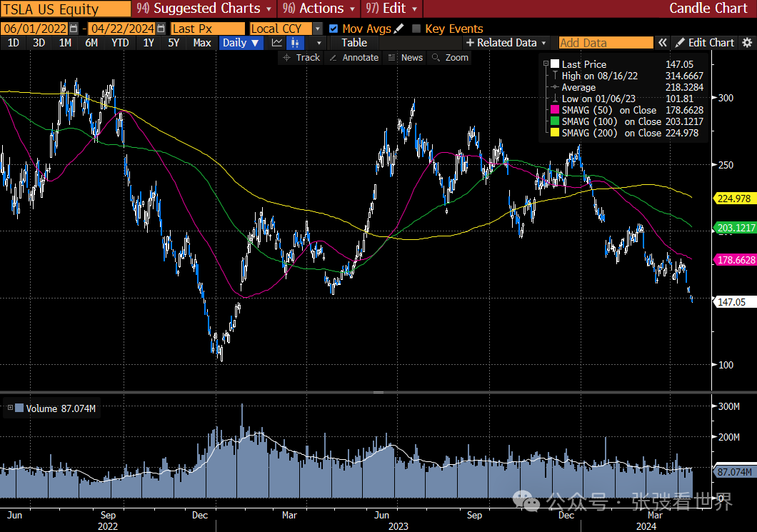Click SMAVG (50) magenta legend swatch
Image resolution: width=757 pixels, height=532 pixels.
pos(555,109)
